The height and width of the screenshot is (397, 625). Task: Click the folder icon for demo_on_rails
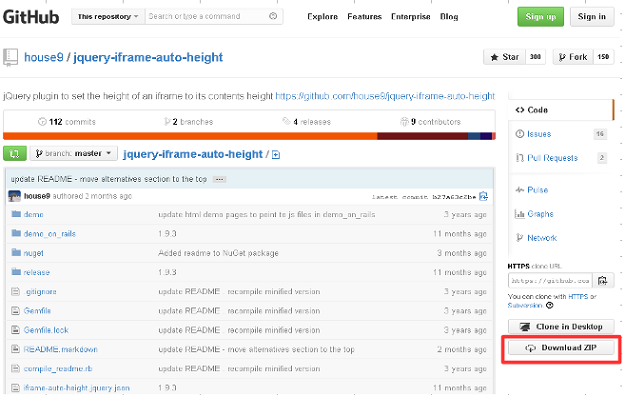pyautogui.click(x=16, y=233)
